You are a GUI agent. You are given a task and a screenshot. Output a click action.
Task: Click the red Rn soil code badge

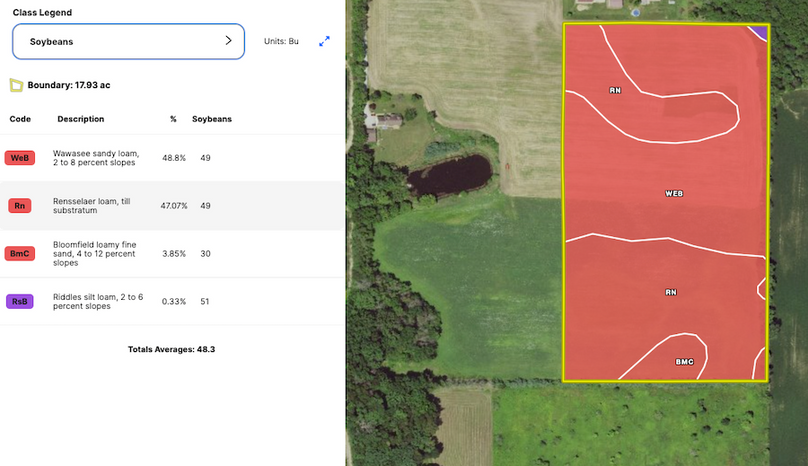pos(19,206)
